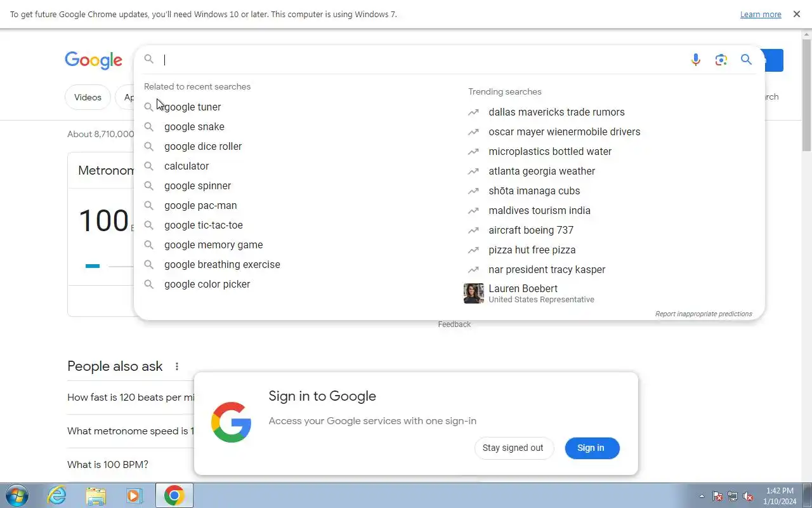Open Google Lens image search icon
This screenshot has width=812, height=508.
coord(721,60)
